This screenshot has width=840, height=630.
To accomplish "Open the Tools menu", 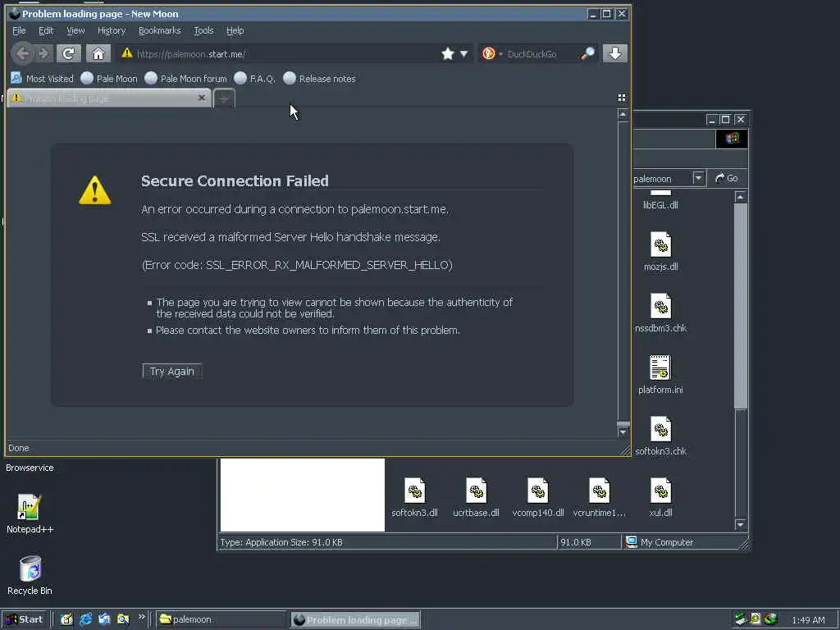I will coord(203,30).
